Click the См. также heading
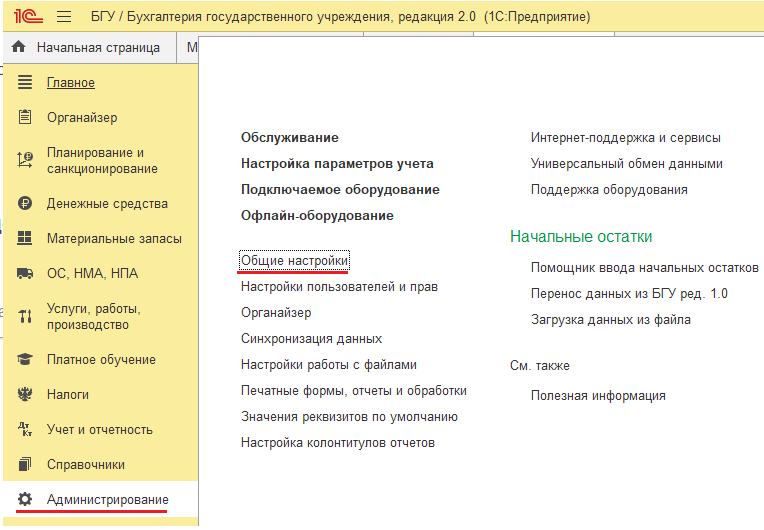764x530 pixels. pyautogui.click(x=539, y=366)
